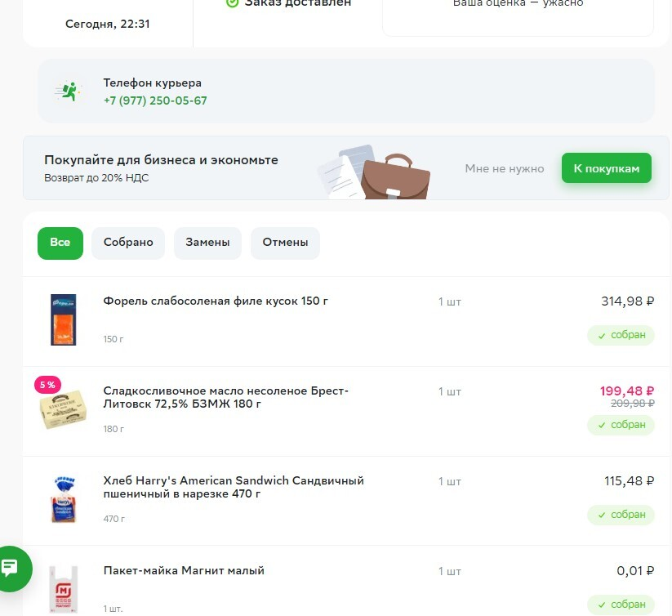672x616 pixels.
Task: Select the "Все" filter tab
Action: coord(60,243)
